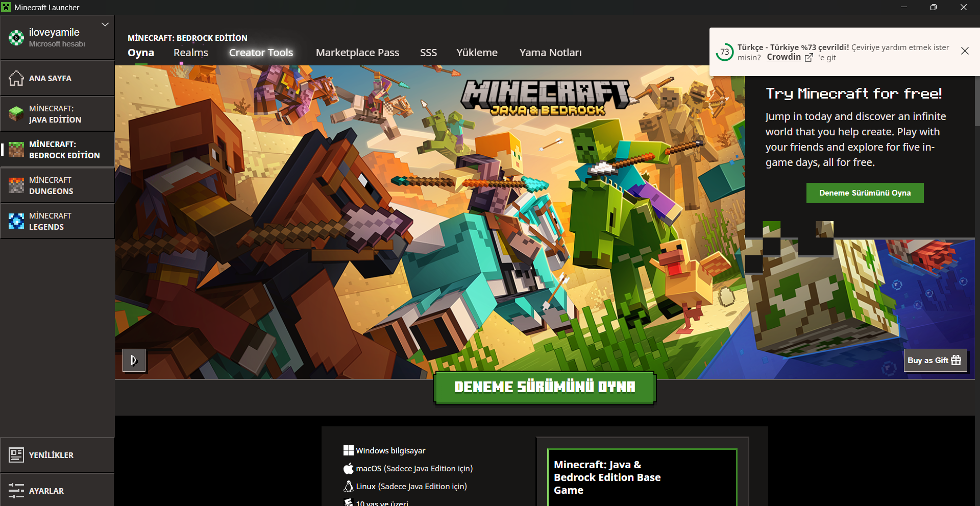Click the Linux penguin icon

click(349, 486)
